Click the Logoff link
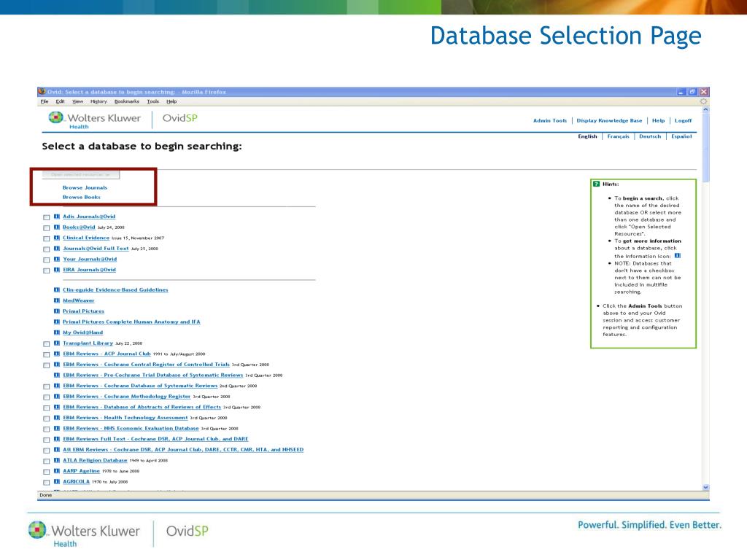Viewport: 747px width, 560px height. pyautogui.click(x=683, y=120)
